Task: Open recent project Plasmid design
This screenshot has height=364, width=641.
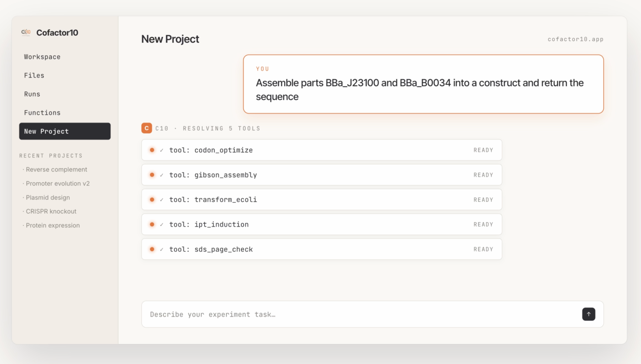Action: [x=46, y=198]
